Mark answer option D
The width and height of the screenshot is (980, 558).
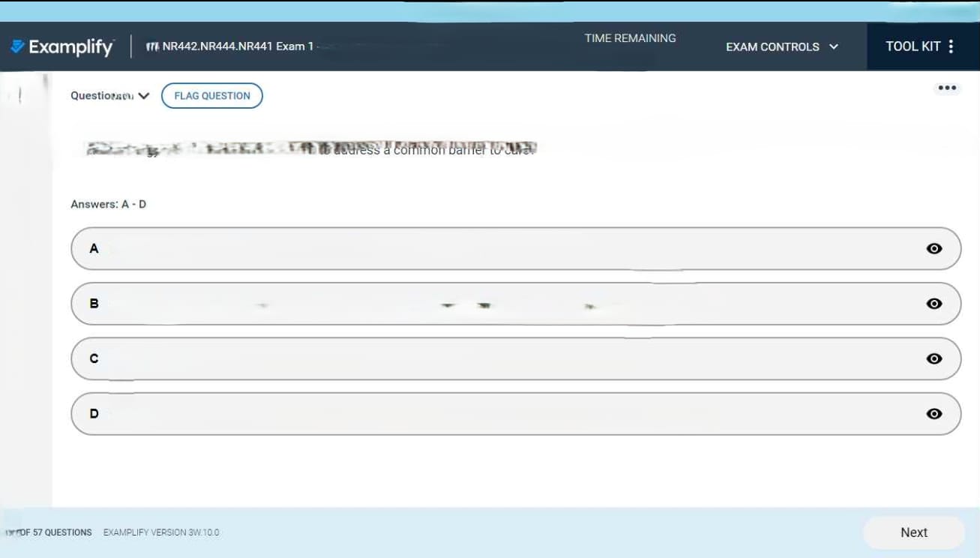[x=495, y=413]
